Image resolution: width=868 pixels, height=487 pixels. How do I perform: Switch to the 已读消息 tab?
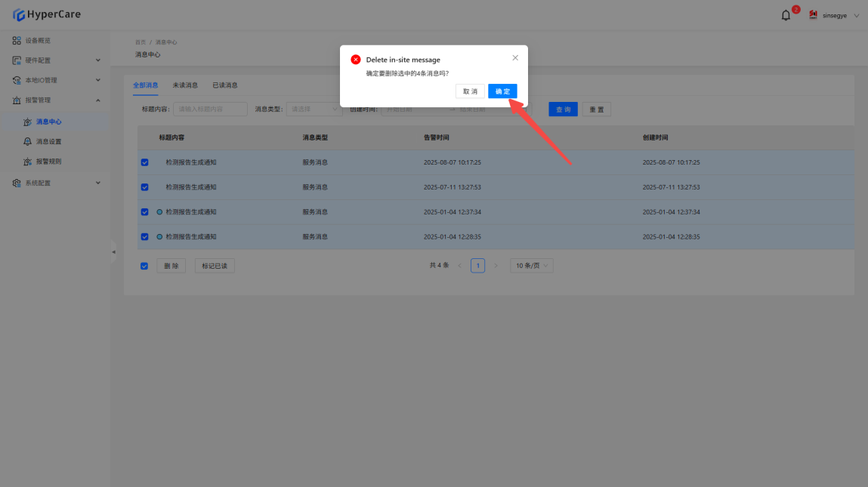[x=225, y=85]
